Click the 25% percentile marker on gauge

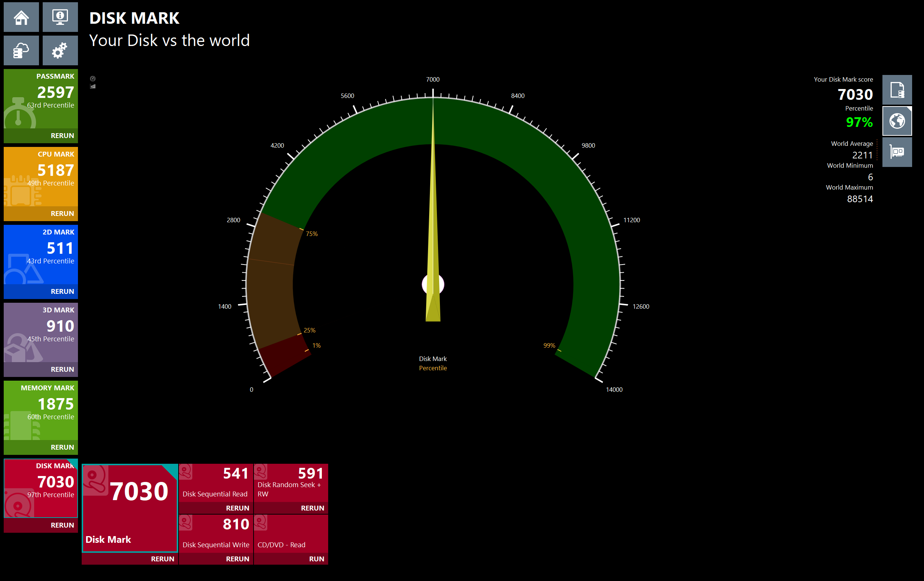click(x=309, y=330)
